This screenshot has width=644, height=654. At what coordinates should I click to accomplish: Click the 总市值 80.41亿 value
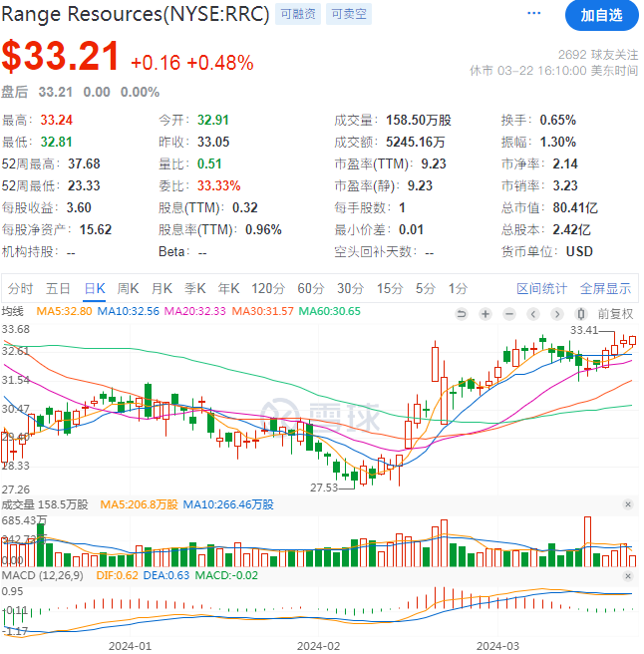tap(575, 207)
